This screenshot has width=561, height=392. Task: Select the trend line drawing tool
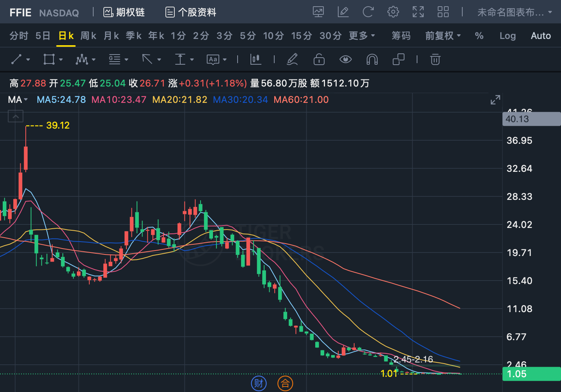[x=16, y=59]
